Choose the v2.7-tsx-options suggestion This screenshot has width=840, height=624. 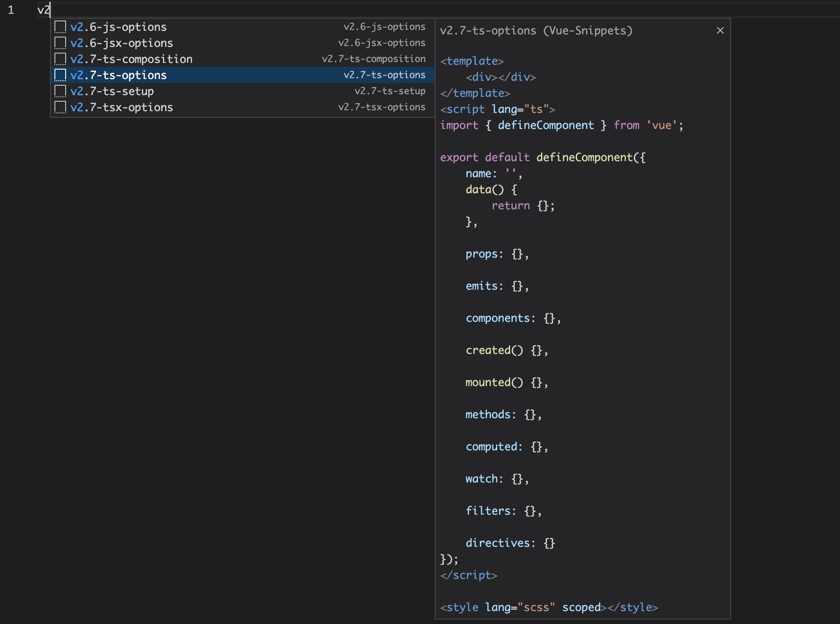coord(121,108)
